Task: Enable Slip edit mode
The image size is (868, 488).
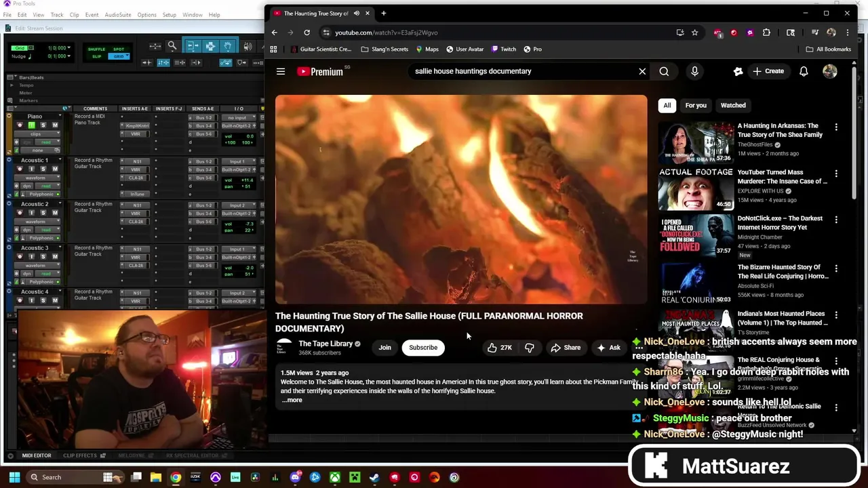Action: [x=97, y=56]
